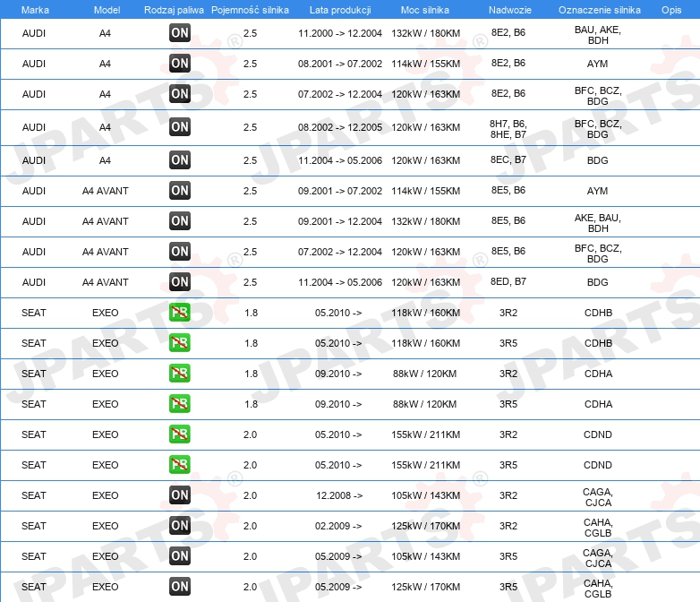Screen dimensions: 700x602
Task: Click the ON fuel icon for Audi A4 08.2001 -> 07.2002
Action: click(180, 63)
